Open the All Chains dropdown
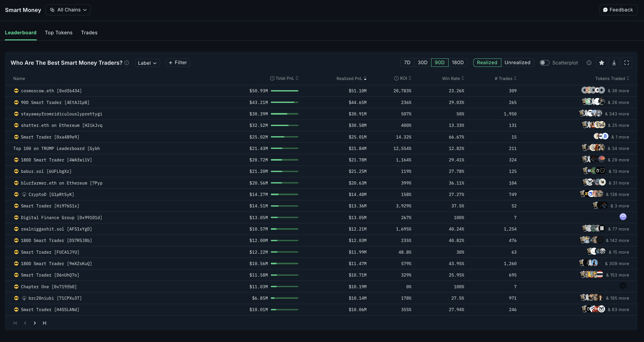This screenshot has height=342, width=644. (68, 10)
